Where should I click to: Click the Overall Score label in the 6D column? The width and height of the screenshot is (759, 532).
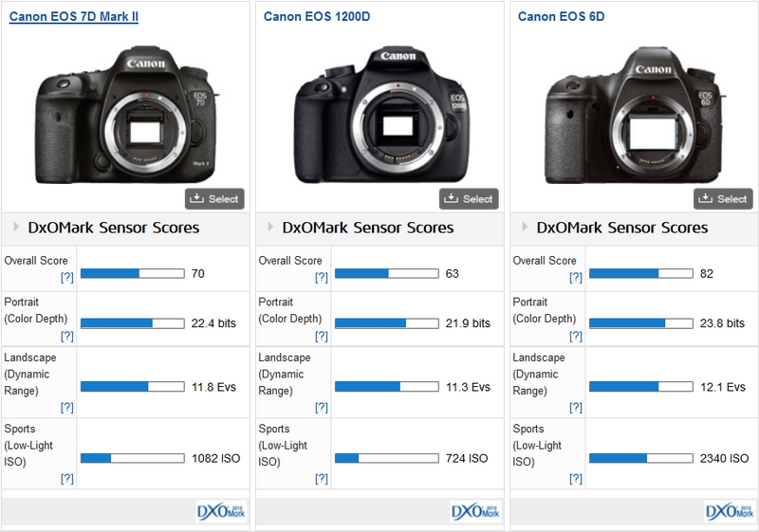click(x=545, y=261)
